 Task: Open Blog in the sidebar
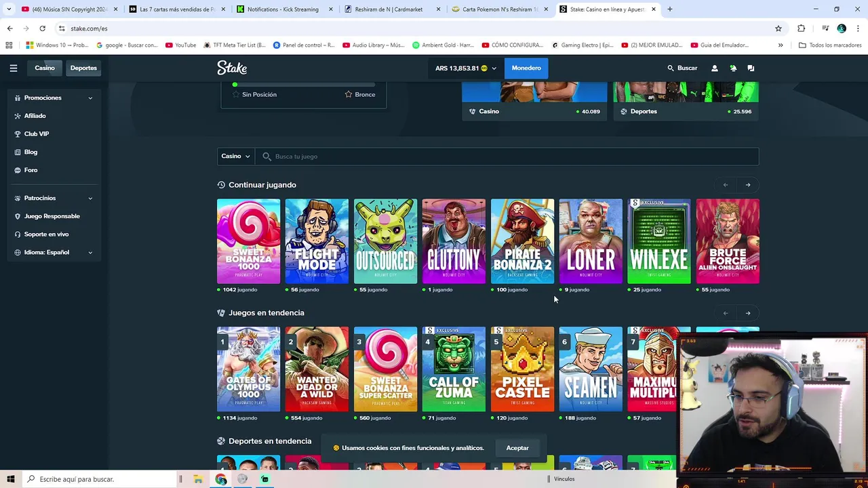tap(31, 152)
